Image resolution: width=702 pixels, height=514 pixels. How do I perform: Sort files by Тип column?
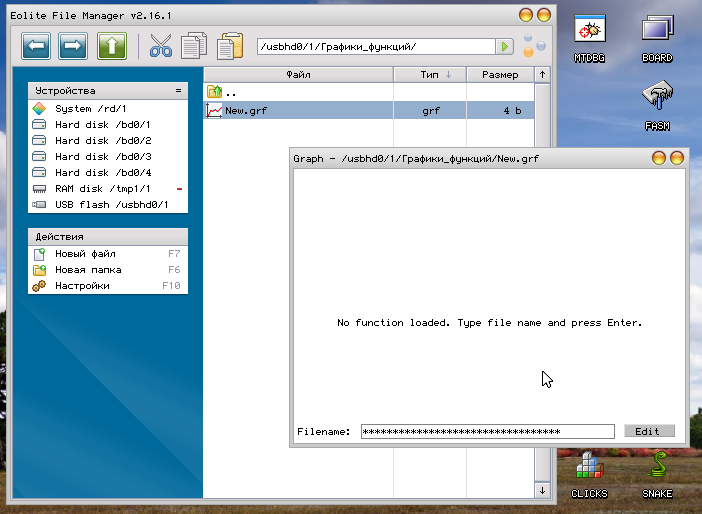tap(429, 75)
